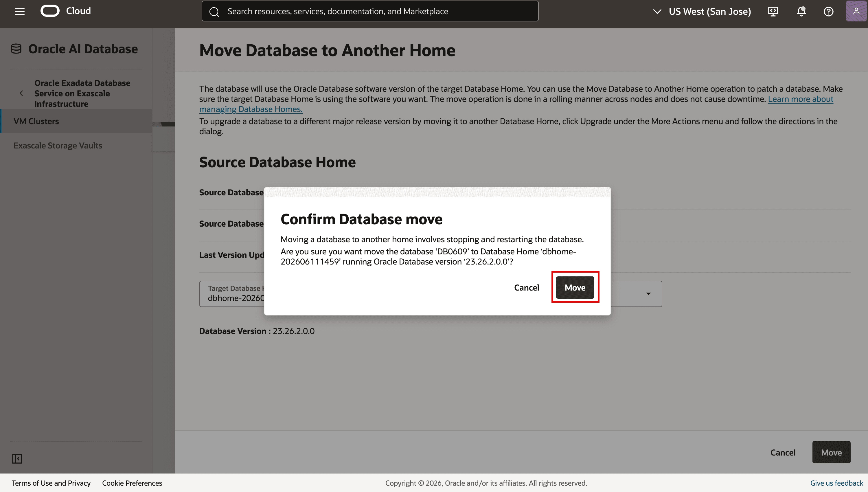Click the Oracle AI Database icon
This screenshot has width=868, height=492.
16,49
